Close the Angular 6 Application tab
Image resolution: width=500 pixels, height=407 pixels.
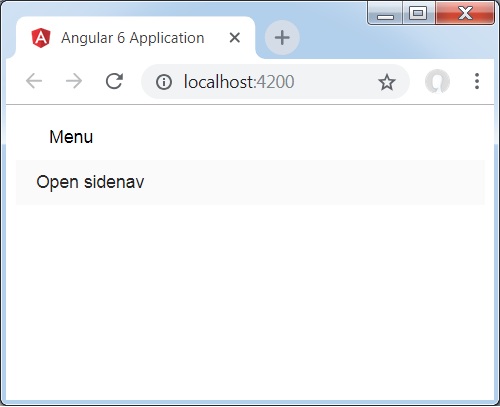(235, 38)
